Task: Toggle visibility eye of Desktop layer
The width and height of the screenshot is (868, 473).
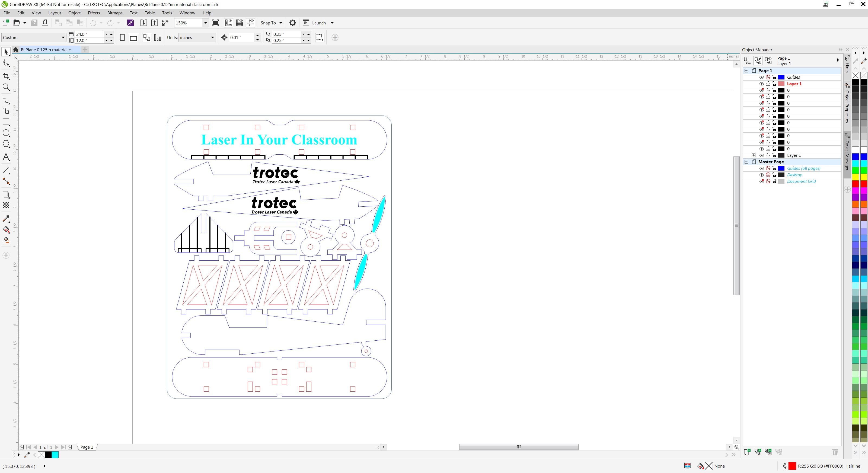Action: 761,175
